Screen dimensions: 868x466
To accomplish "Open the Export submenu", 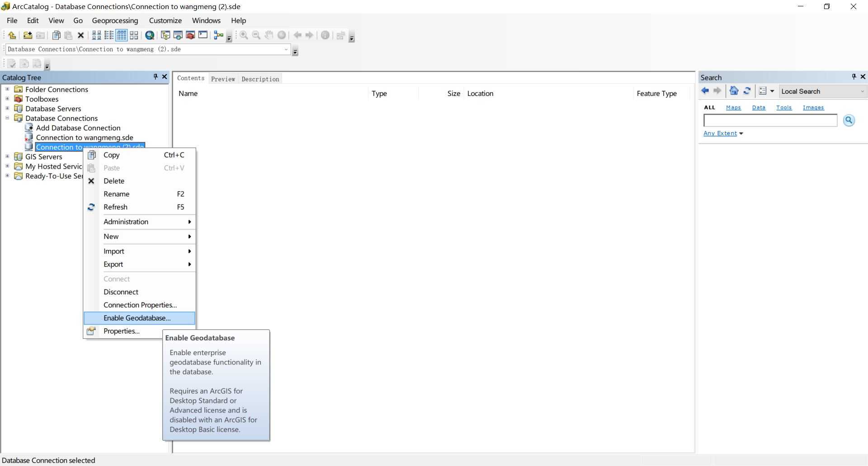I will [139, 264].
